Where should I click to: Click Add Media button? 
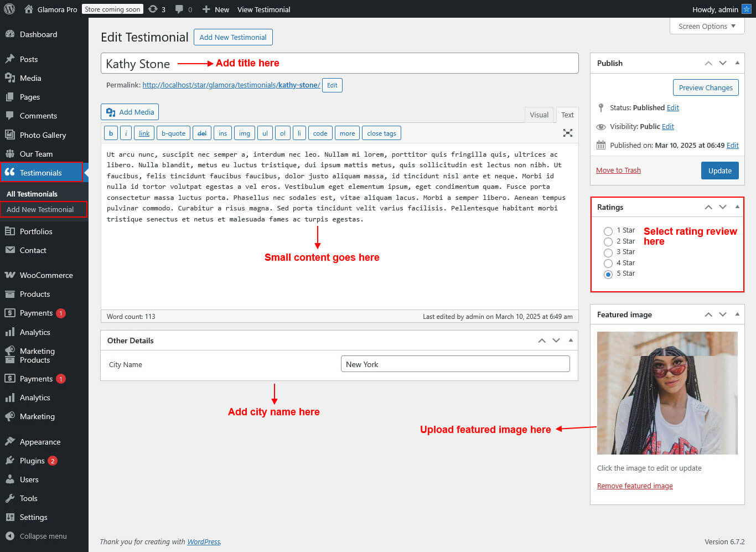click(130, 112)
